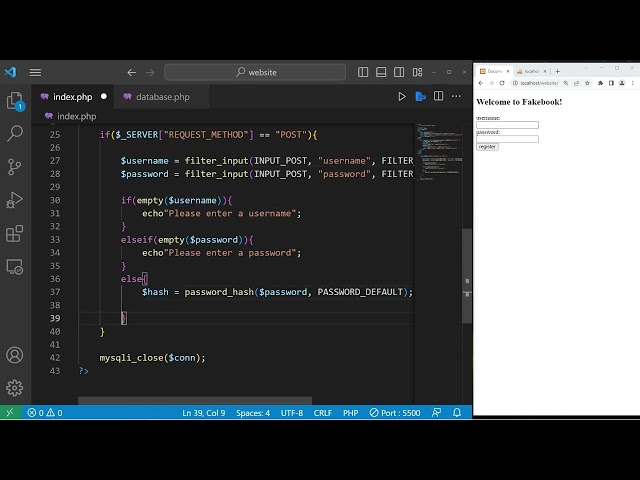The height and width of the screenshot is (480, 640).
Task: Open the editor More Actions ellipsis
Action: (x=456, y=96)
